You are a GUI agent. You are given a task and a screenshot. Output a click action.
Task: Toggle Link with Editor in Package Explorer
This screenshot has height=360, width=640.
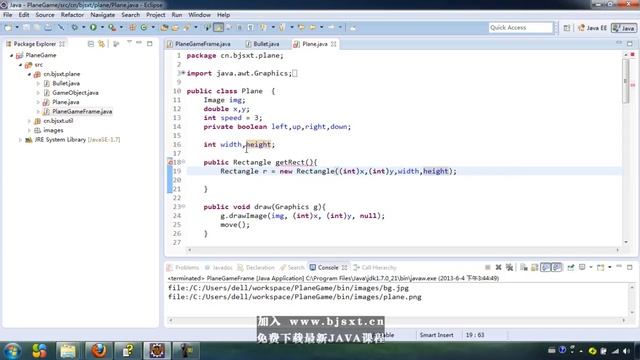pos(101,44)
